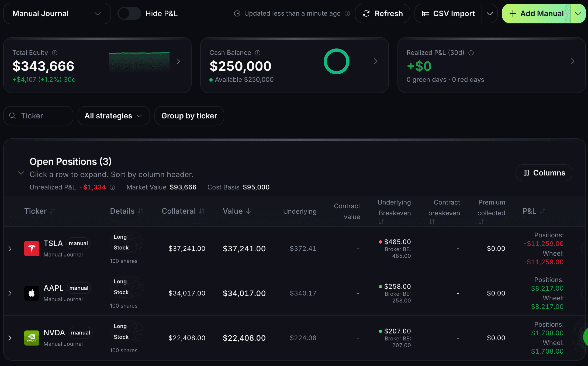Image resolution: width=588 pixels, height=366 pixels.
Task: Open the CSV Import dropdown arrow
Action: coord(490,13)
